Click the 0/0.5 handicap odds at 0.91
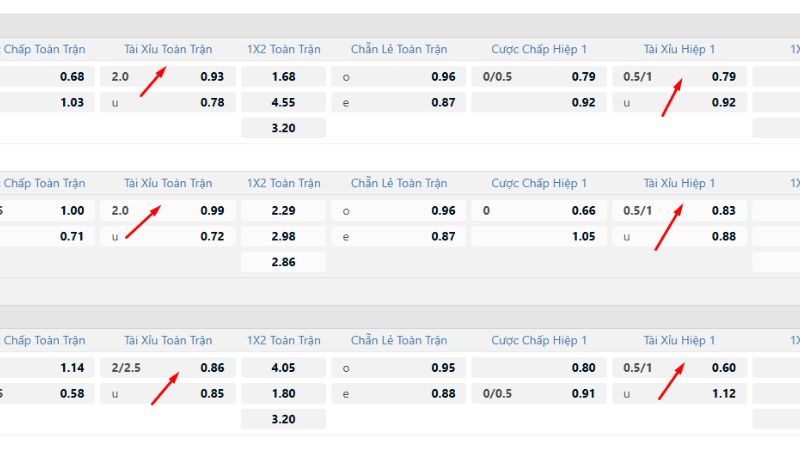 [x=583, y=394]
